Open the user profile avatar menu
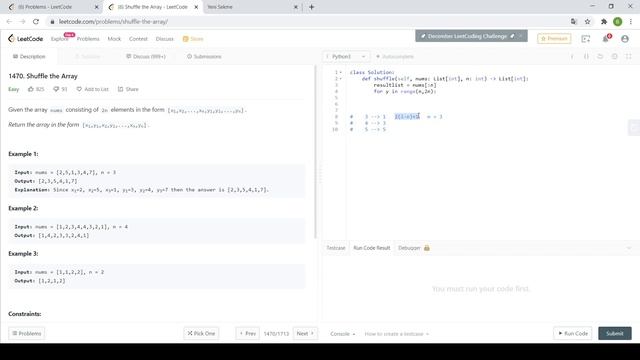 click(x=624, y=39)
